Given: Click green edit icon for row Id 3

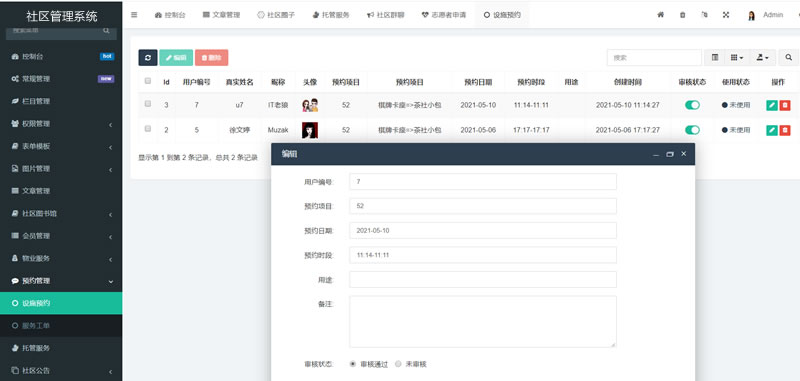Looking at the screenshot, I should [x=772, y=105].
